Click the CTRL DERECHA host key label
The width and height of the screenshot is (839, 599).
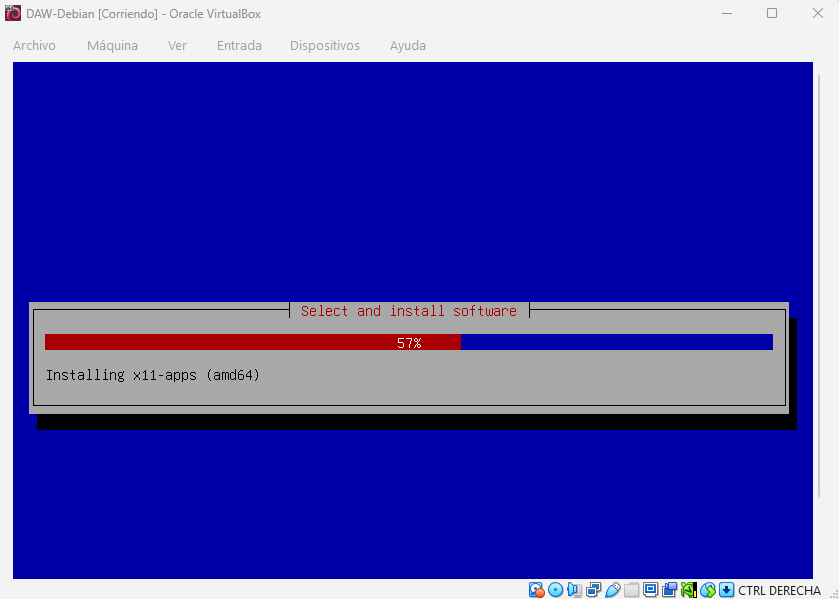[x=779, y=590]
